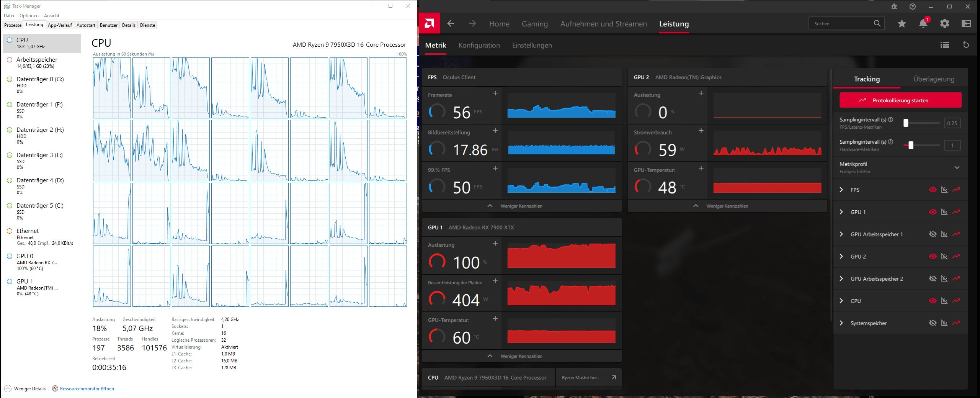Expand the GPU Arbeitsspeicher 1 row chevron

[841, 234]
